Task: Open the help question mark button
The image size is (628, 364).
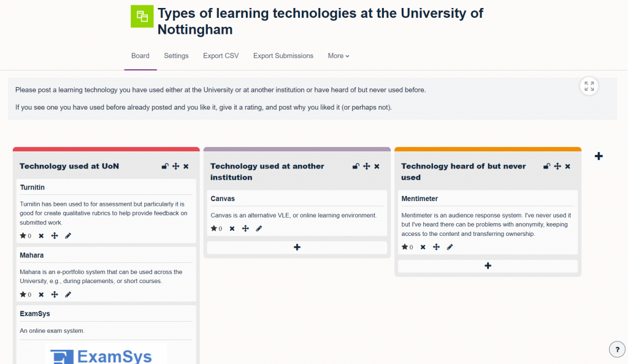Action: (x=617, y=349)
